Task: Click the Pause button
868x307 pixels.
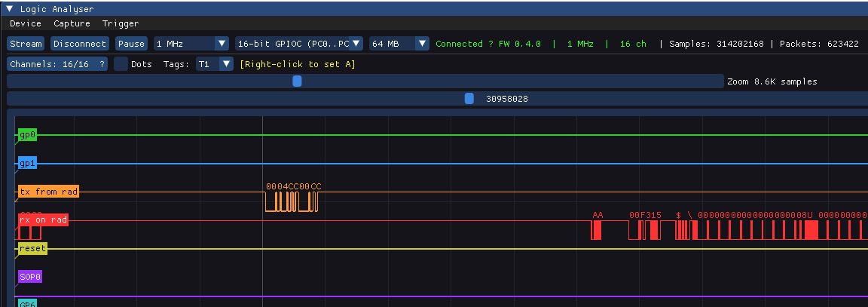Action: click(x=131, y=44)
